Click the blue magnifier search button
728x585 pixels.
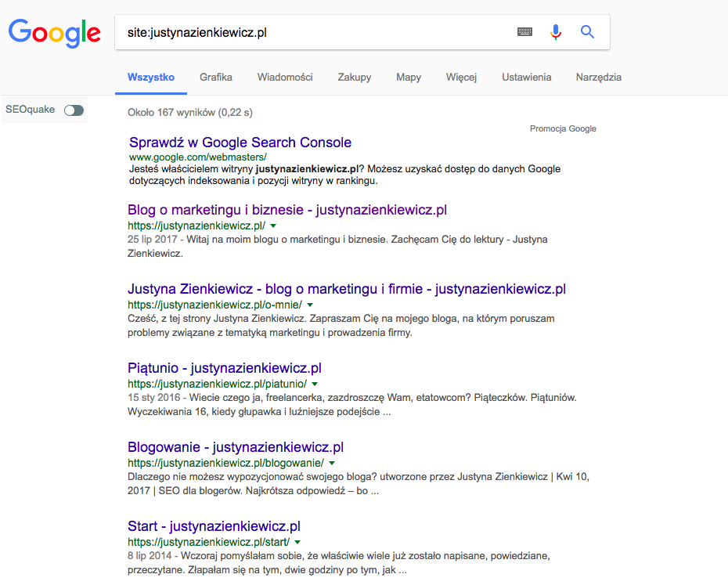(587, 32)
